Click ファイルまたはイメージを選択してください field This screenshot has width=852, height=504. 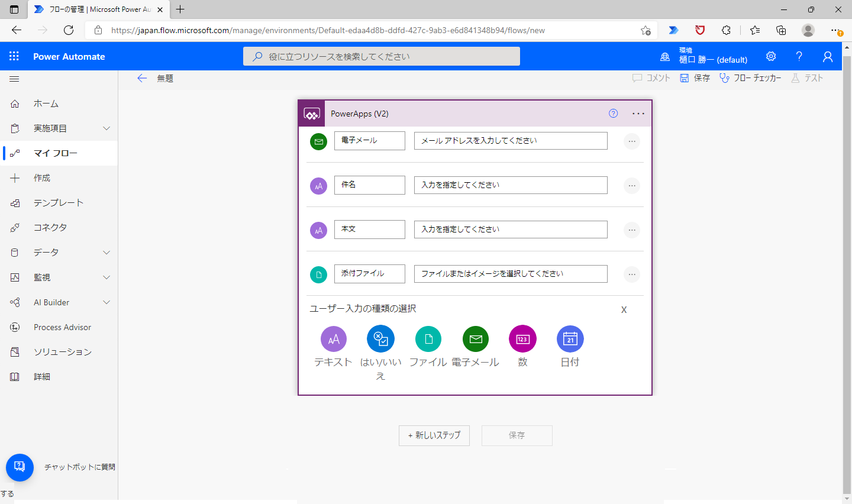coord(511,274)
